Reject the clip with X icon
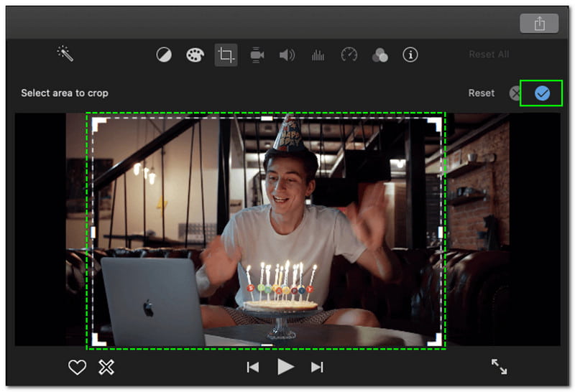 [106, 367]
